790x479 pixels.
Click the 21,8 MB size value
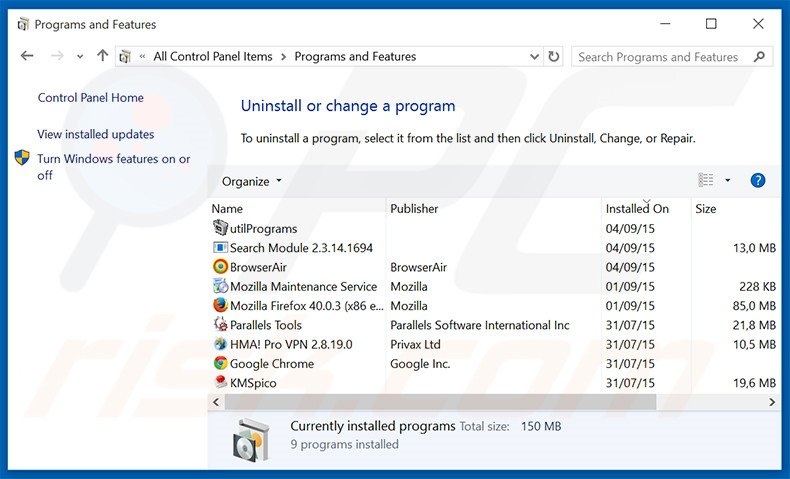point(754,325)
